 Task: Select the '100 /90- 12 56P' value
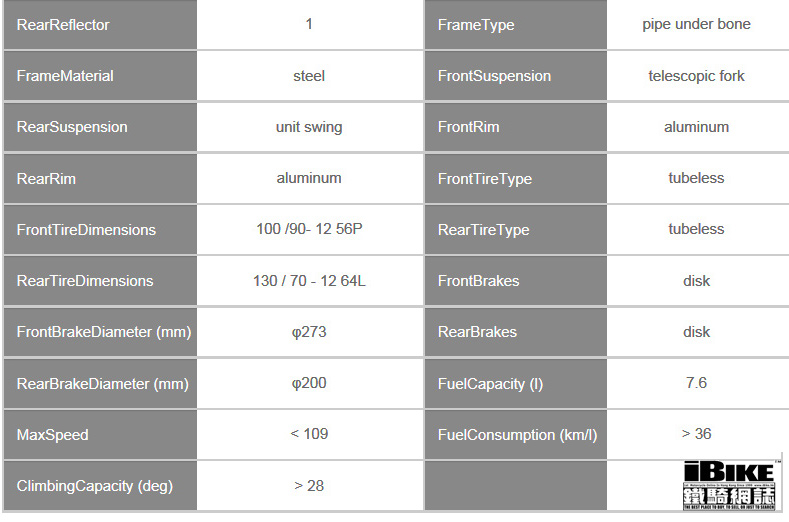[309, 229]
